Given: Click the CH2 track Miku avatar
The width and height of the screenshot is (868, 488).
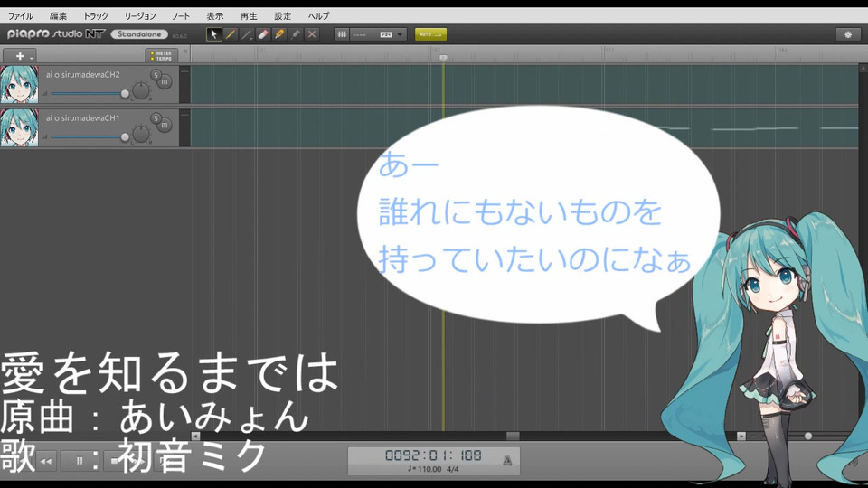Looking at the screenshot, I should (x=19, y=84).
